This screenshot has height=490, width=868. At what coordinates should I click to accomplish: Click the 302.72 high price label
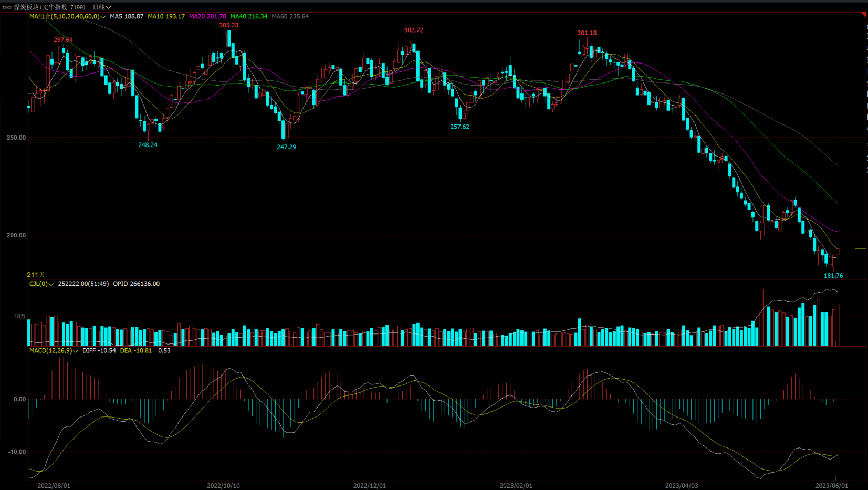[x=413, y=30]
